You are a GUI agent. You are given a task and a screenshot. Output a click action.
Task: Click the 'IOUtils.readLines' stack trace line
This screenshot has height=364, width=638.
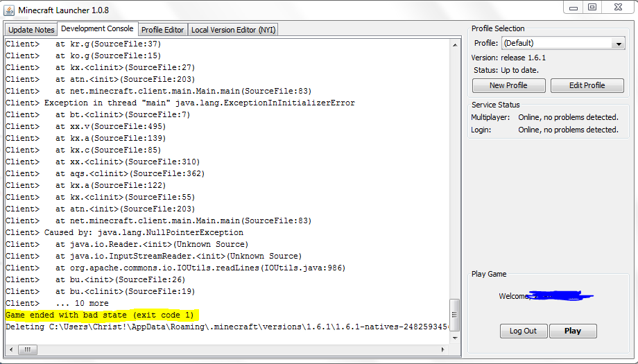[175, 268]
